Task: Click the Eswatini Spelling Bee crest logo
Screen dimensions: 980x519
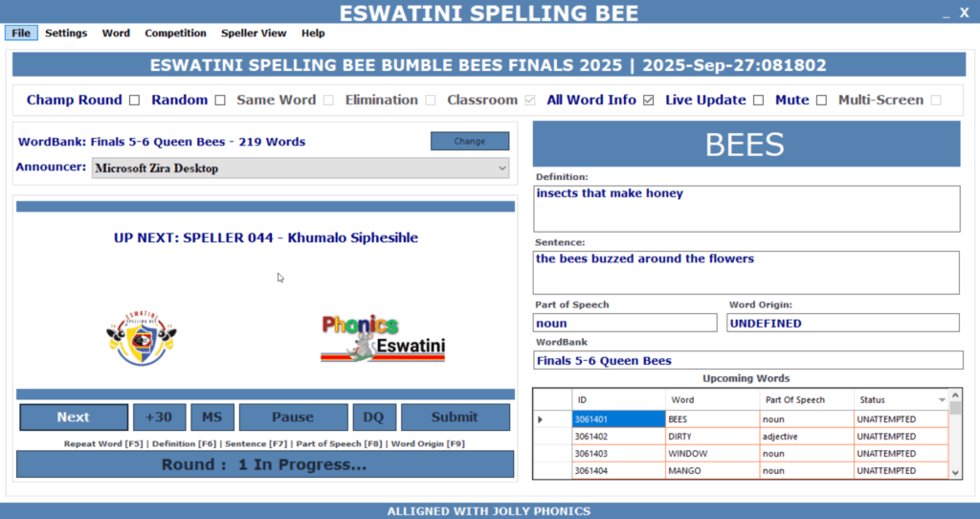Action: pos(141,338)
